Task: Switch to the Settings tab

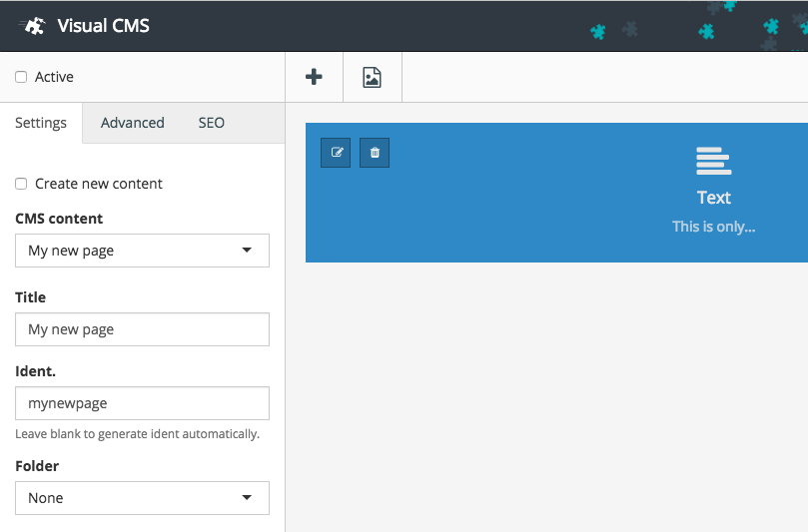Action: (x=41, y=123)
